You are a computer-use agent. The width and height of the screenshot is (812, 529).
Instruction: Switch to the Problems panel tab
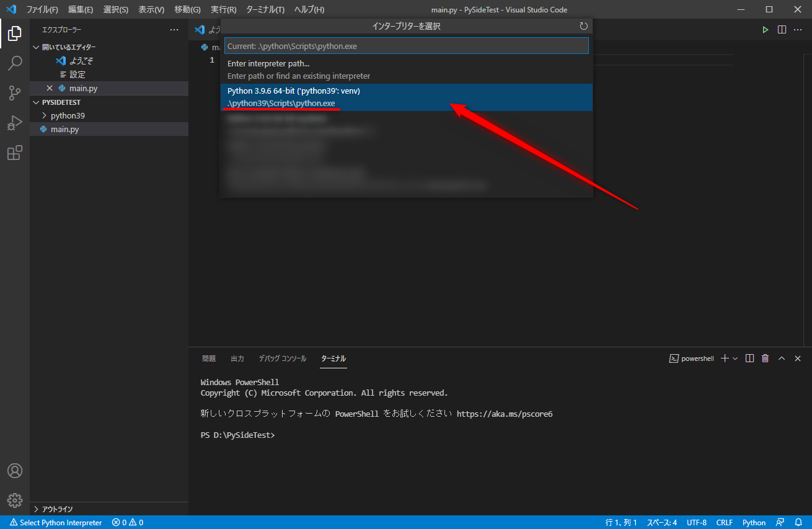click(x=209, y=358)
